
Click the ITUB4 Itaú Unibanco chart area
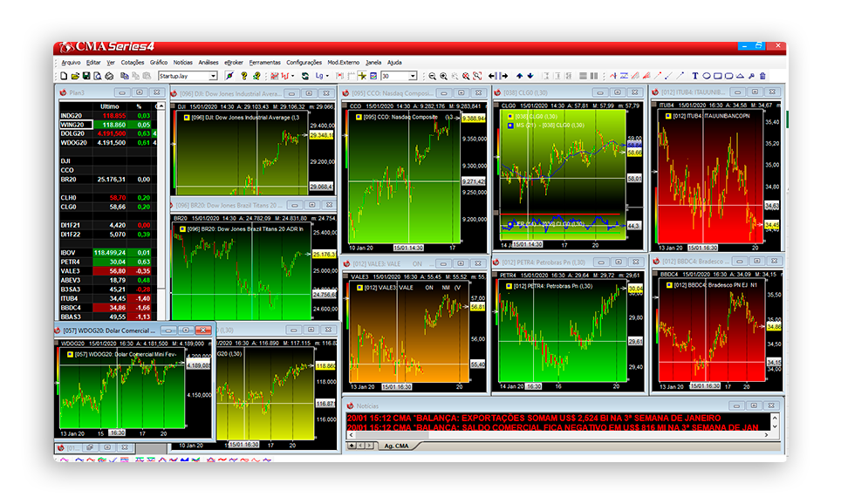[x=711, y=177]
